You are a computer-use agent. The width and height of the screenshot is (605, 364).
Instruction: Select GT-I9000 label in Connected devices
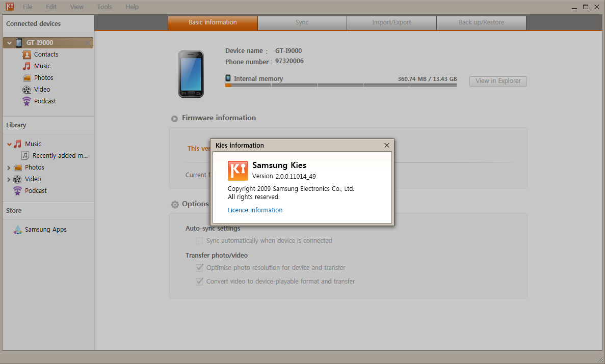[40, 42]
